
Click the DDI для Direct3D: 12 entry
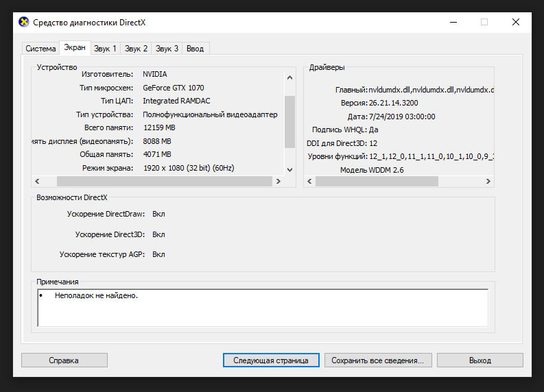[x=342, y=143]
